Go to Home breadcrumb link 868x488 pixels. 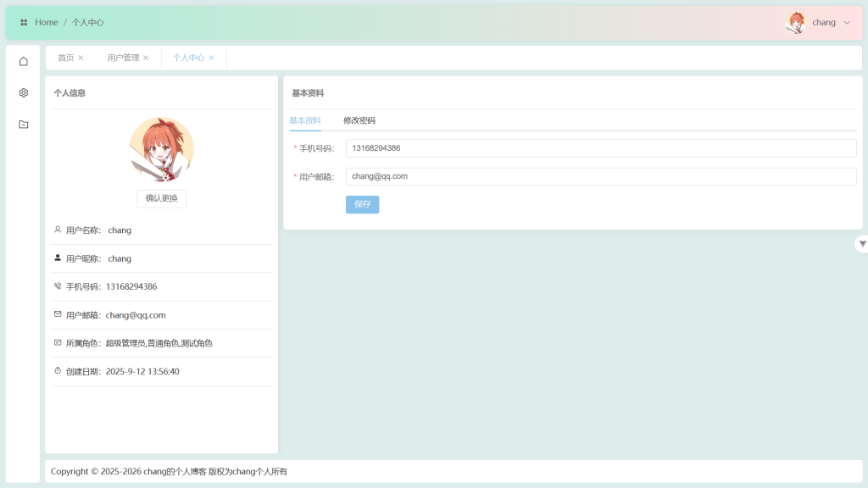click(x=47, y=23)
